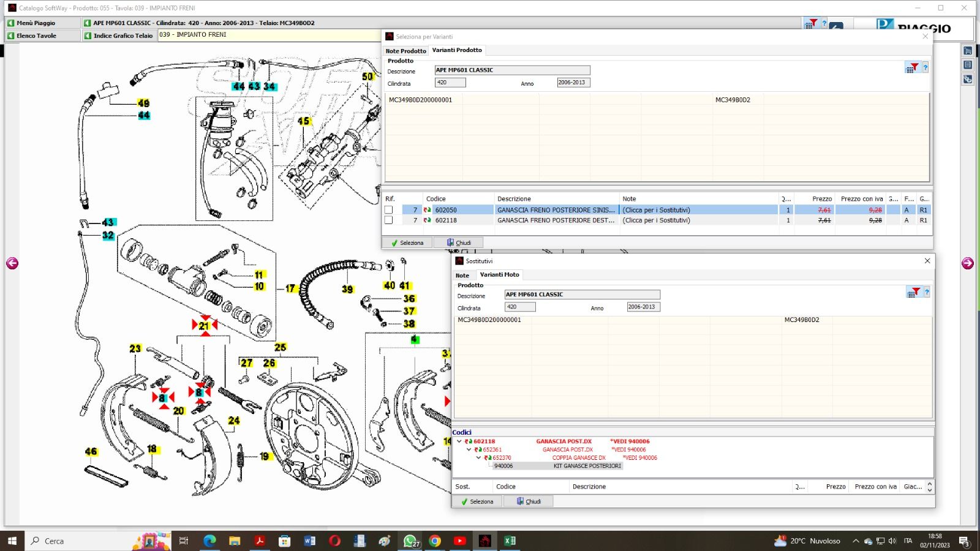This screenshot has height=551, width=980.
Task: Click the filter icon in Seleziona per Varianti
Action: [x=912, y=68]
